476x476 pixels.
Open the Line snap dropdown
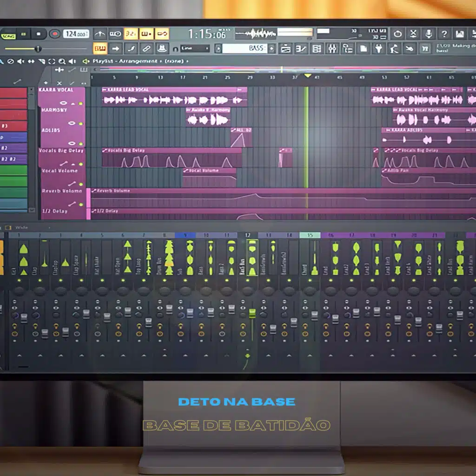(194, 48)
